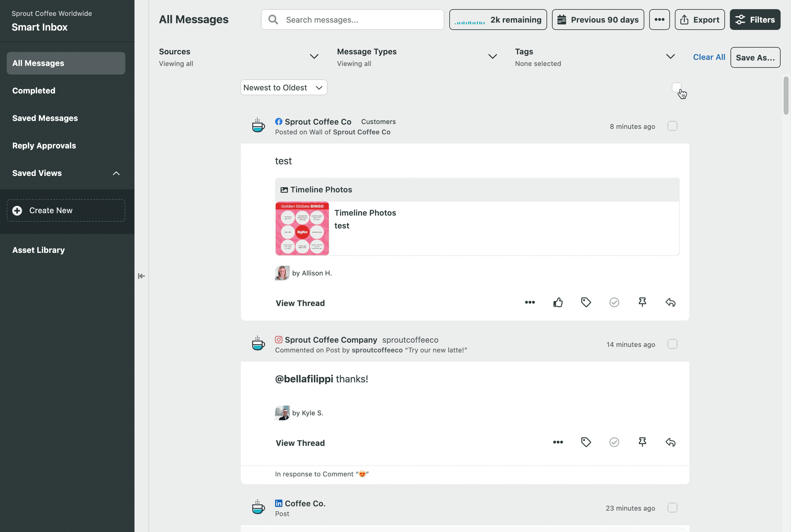Screen dimensions: 791x532
Task: Check the box for the 23 minutes ago message
Action: (x=672, y=508)
